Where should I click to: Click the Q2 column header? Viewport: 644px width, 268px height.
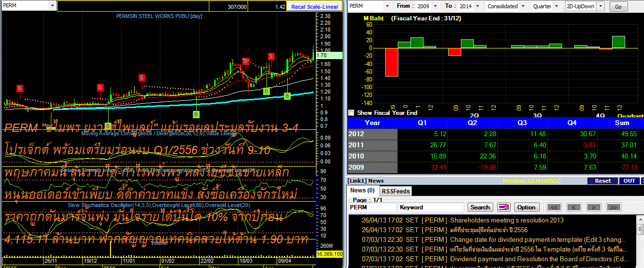point(472,123)
